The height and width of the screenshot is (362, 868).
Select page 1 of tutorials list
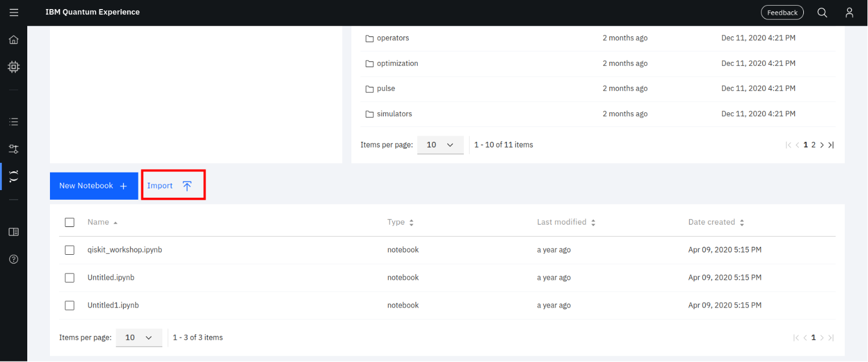(806, 145)
